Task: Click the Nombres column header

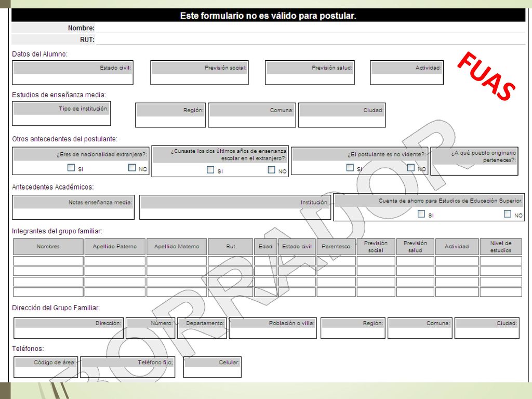Action: (48, 247)
